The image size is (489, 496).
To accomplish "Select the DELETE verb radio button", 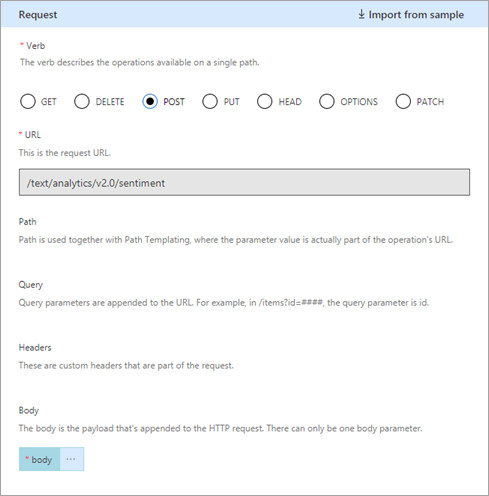I will click(82, 101).
